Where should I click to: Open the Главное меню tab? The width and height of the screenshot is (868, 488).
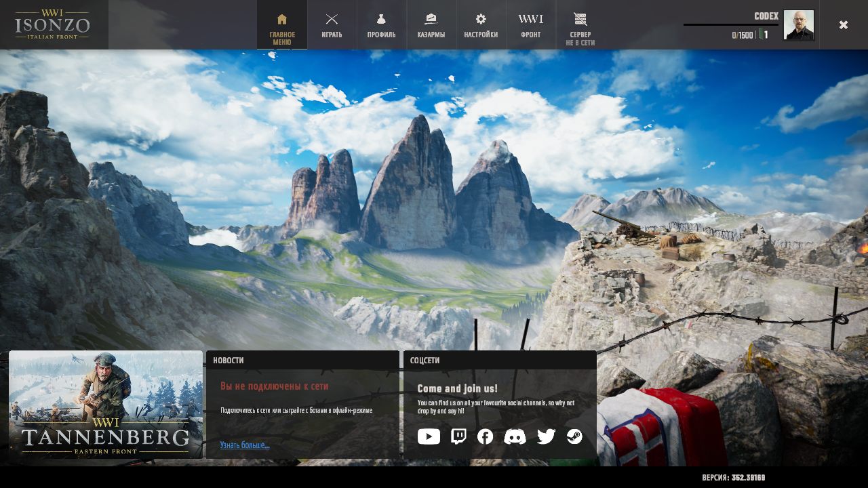click(282, 26)
